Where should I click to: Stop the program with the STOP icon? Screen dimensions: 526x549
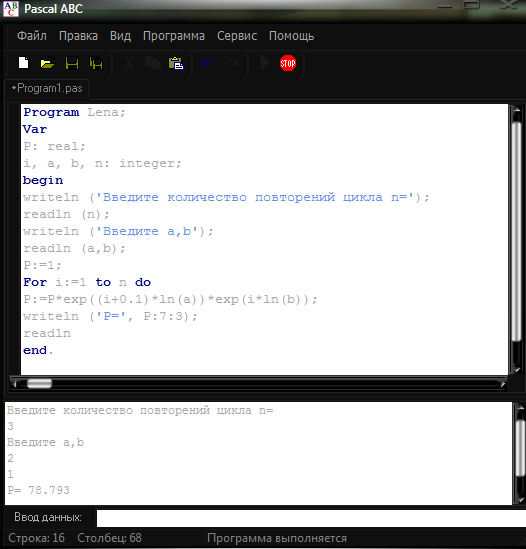(x=288, y=63)
